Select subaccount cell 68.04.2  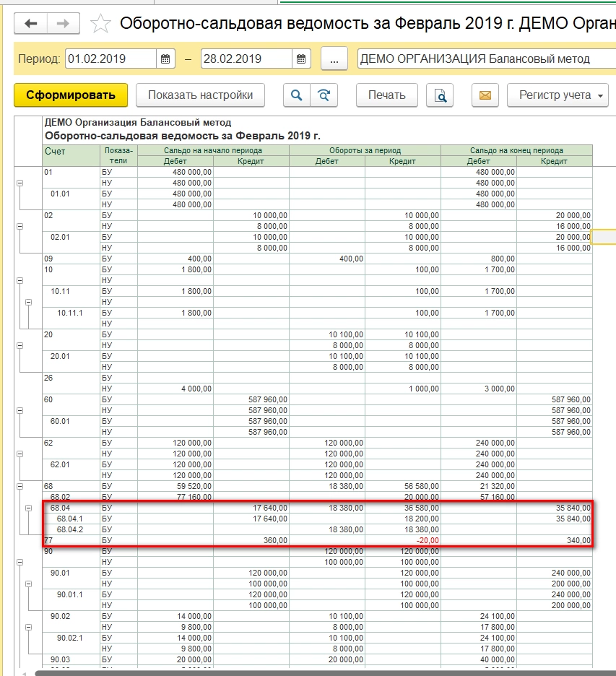[71, 529]
